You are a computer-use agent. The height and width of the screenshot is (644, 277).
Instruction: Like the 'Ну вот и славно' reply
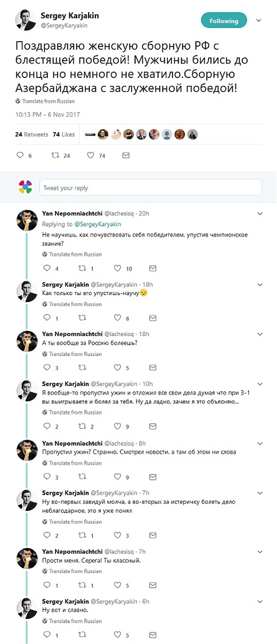(118, 635)
